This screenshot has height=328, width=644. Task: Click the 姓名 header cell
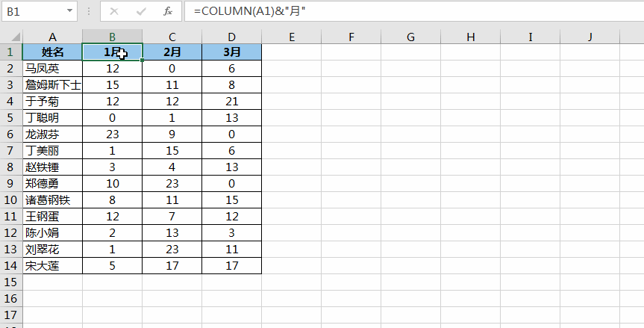tap(52, 52)
